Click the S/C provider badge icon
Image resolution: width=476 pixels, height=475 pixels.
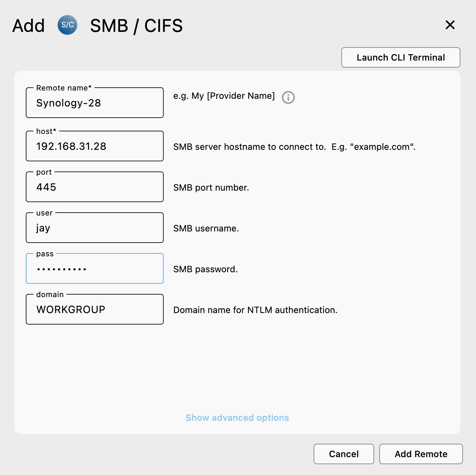click(68, 25)
